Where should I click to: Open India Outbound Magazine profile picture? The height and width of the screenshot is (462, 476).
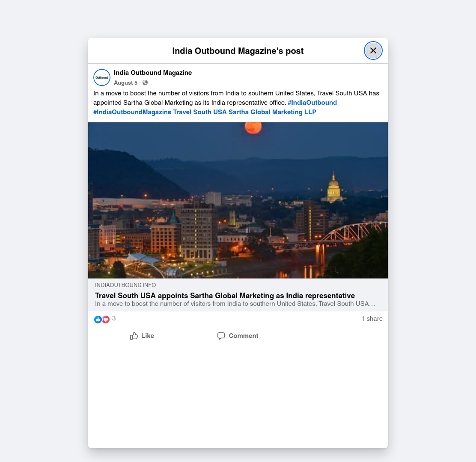(x=102, y=77)
